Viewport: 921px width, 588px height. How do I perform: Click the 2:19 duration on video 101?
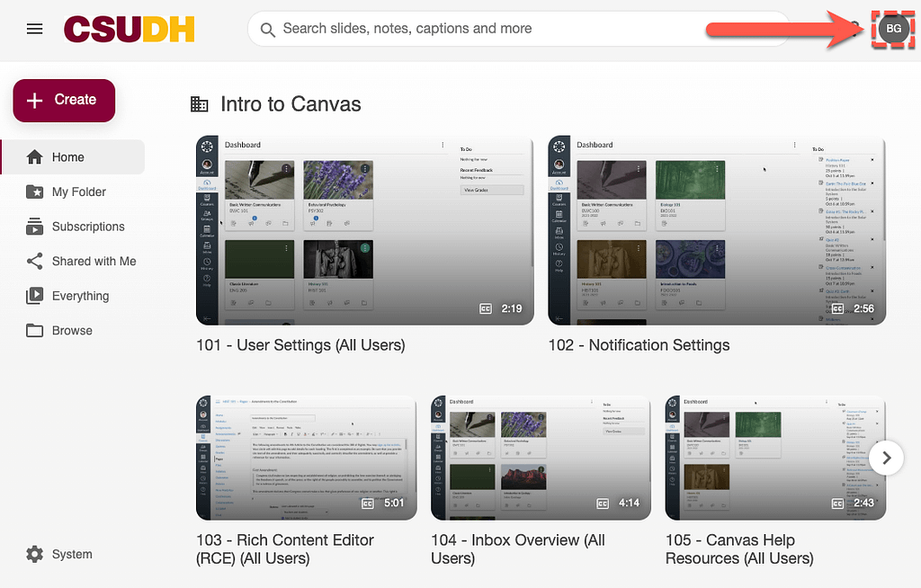pyautogui.click(x=512, y=309)
